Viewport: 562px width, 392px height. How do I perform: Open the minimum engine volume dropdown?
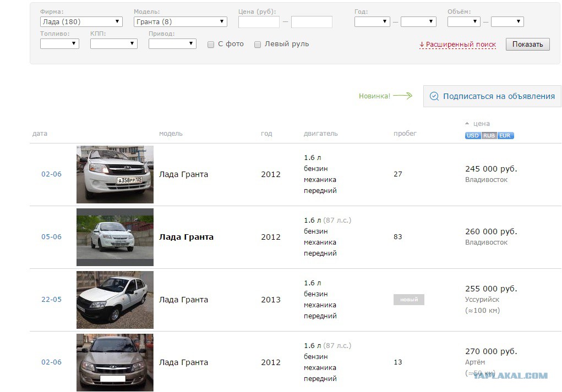(x=464, y=22)
